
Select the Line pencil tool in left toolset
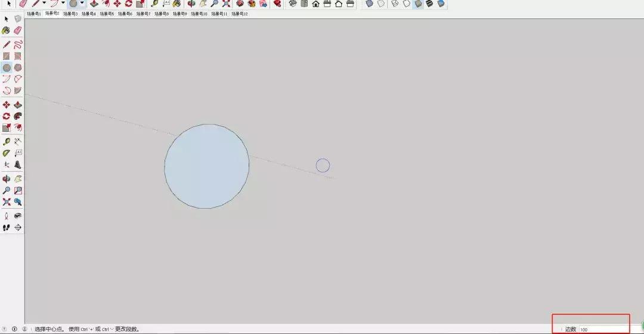[6, 44]
